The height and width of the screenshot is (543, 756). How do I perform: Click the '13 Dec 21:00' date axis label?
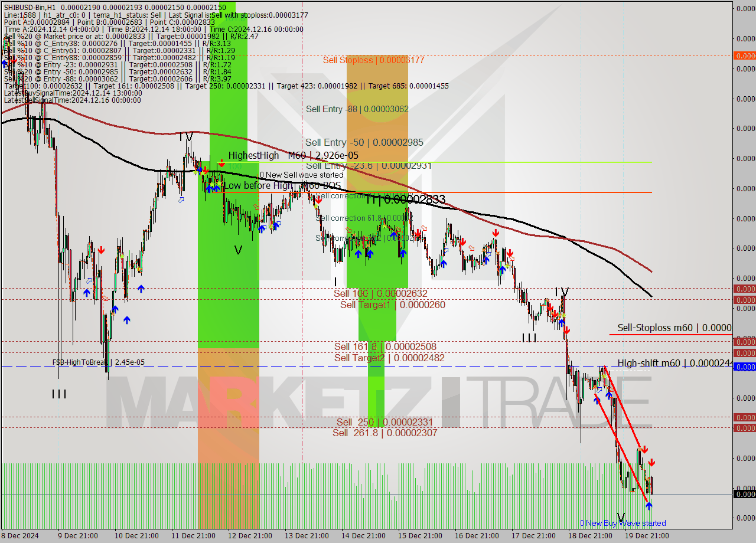point(306,535)
